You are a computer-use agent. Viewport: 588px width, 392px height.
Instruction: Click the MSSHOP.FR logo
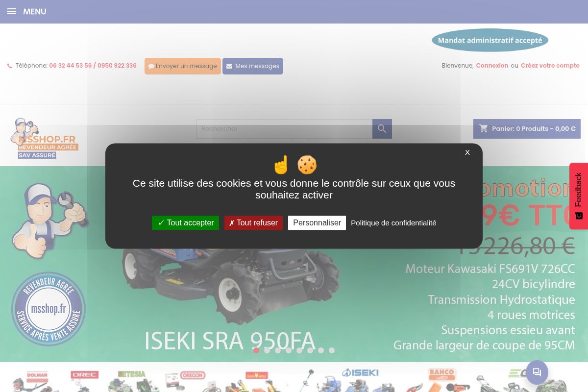pos(44,139)
